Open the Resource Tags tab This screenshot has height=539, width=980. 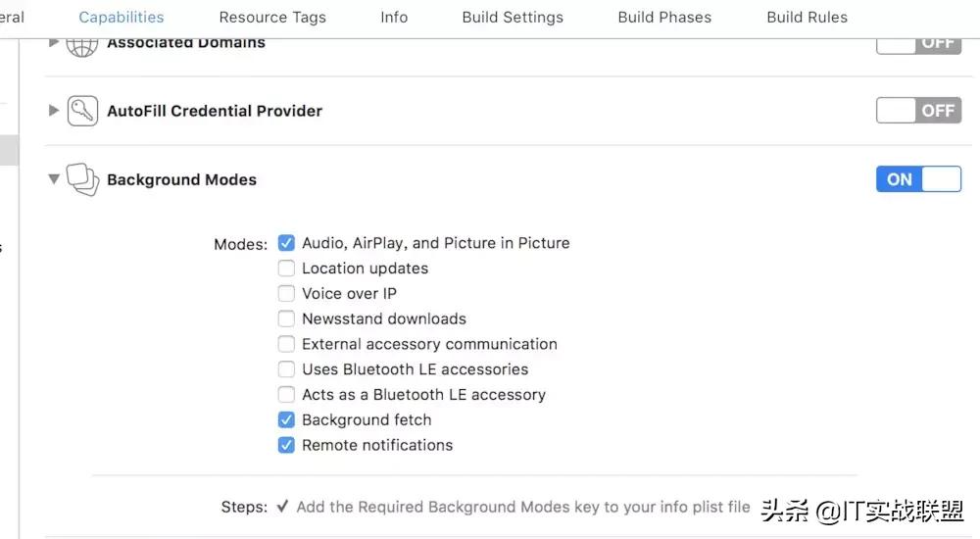tap(272, 18)
